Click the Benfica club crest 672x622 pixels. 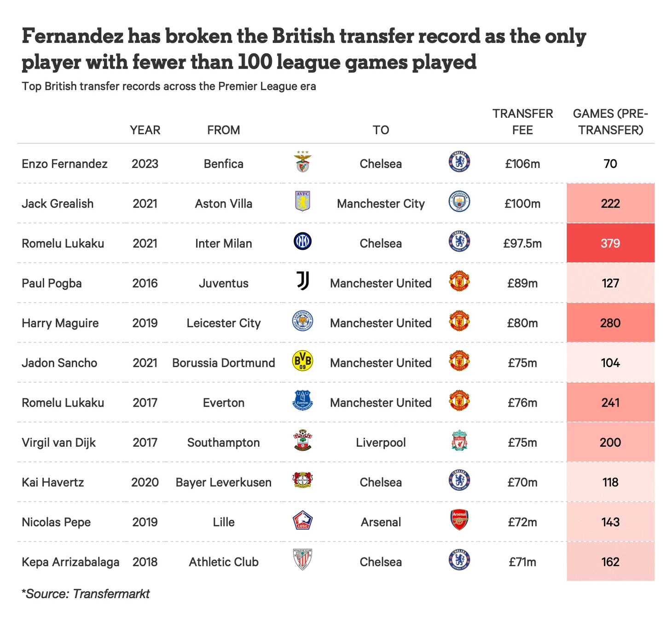pyautogui.click(x=302, y=162)
